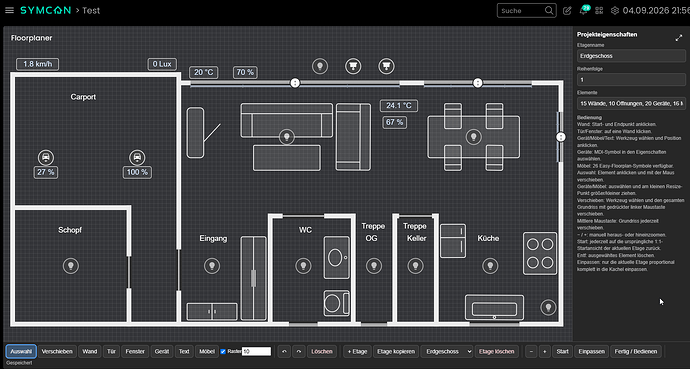Select the 27 % label in Carport
Image resolution: width=690 pixels, height=369 pixels.
pyautogui.click(x=46, y=172)
